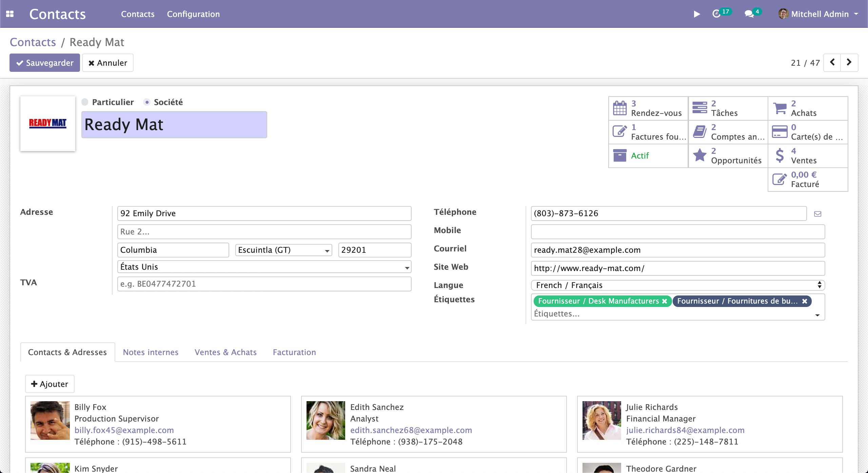The width and height of the screenshot is (868, 473).
Task: Click the Ready Mat company logo thumbnail
Action: pyautogui.click(x=47, y=123)
